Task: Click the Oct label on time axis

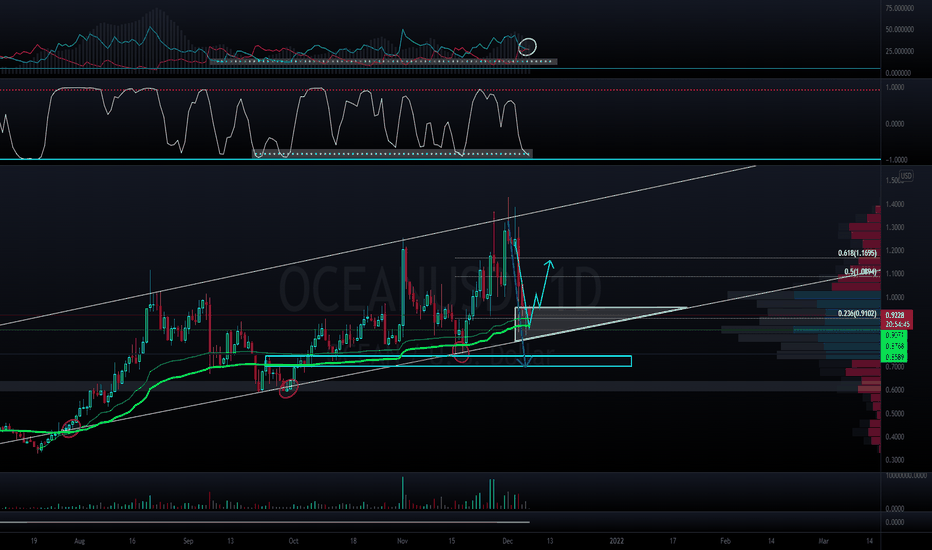Action: tap(293, 541)
